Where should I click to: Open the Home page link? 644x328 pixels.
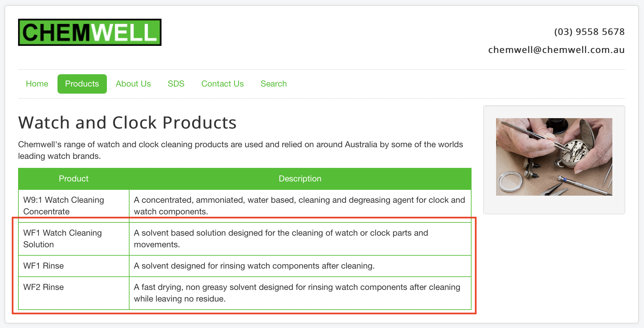coord(37,84)
